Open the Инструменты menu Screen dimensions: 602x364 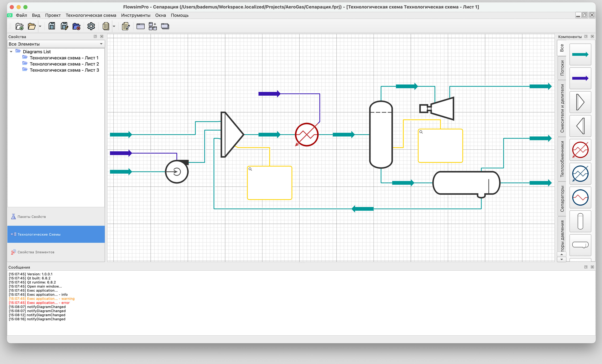coord(136,15)
